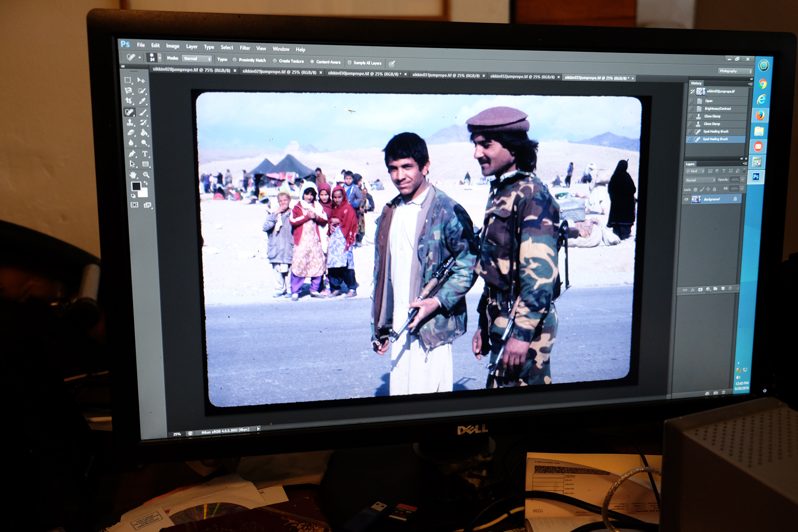Open the Window menu
The height and width of the screenshot is (532, 798).
click(x=281, y=49)
